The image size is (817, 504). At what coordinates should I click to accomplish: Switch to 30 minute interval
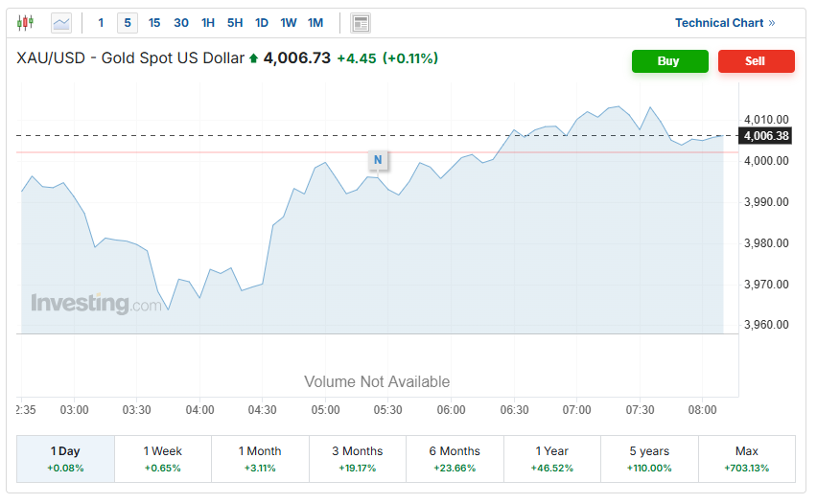click(x=181, y=23)
